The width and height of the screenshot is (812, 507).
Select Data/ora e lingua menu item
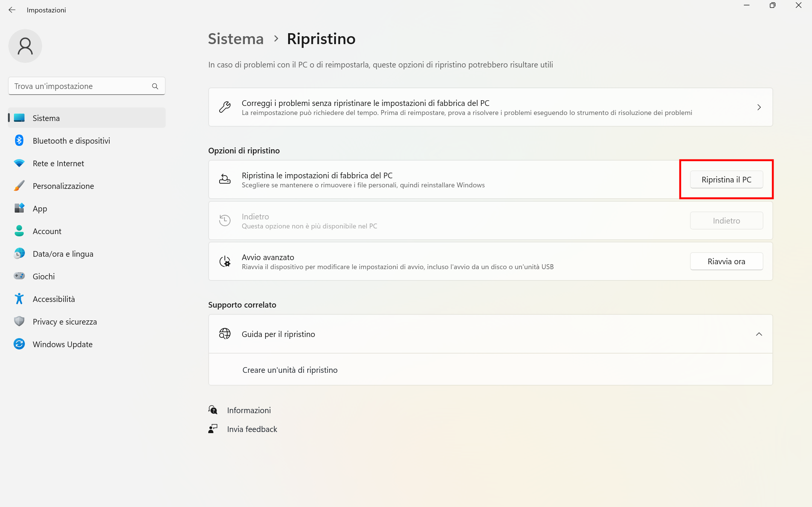pyautogui.click(x=63, y=254)
